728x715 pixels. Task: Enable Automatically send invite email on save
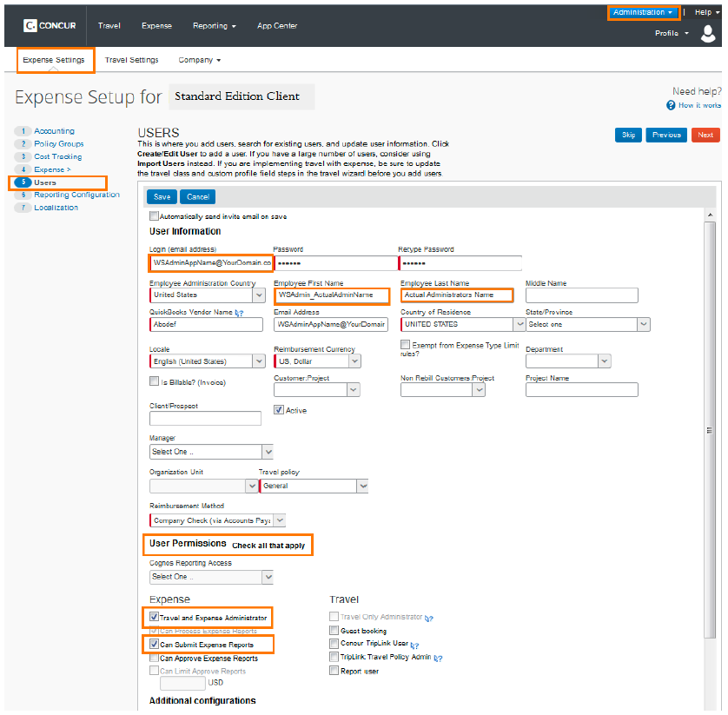[x=154, y=216]
